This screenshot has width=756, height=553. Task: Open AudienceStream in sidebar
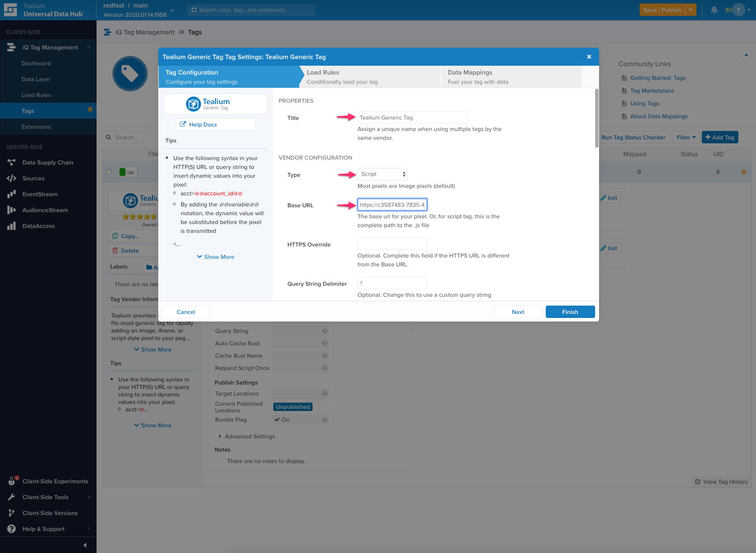coord(45,210)
